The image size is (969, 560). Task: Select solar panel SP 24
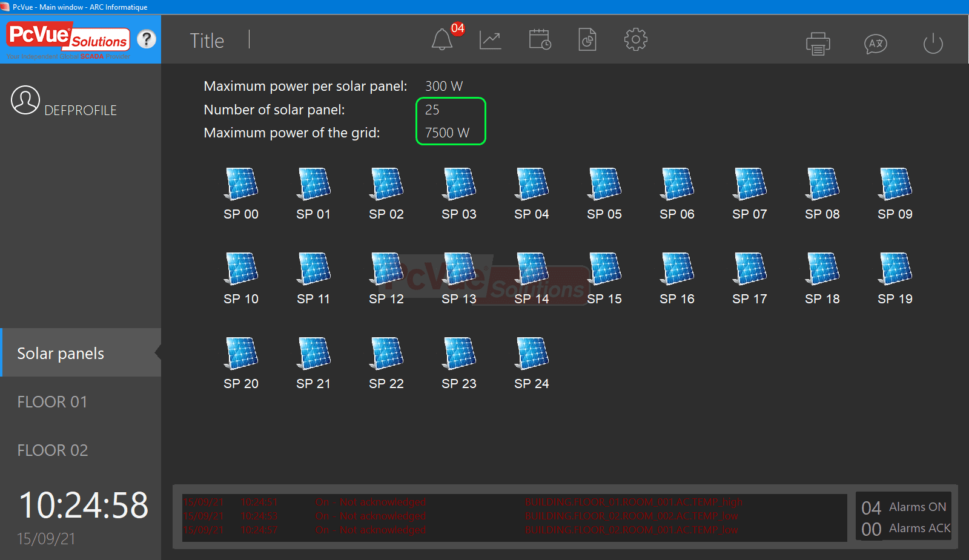532,354
